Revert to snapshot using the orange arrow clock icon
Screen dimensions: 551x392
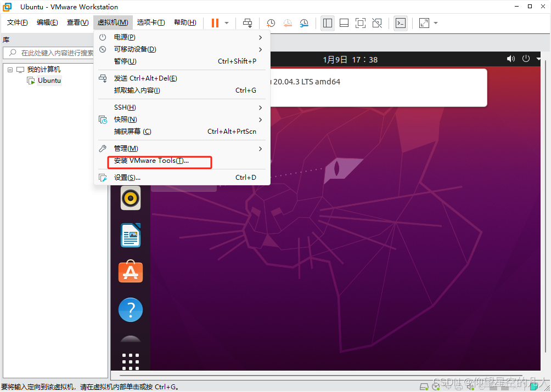(288, 23)
